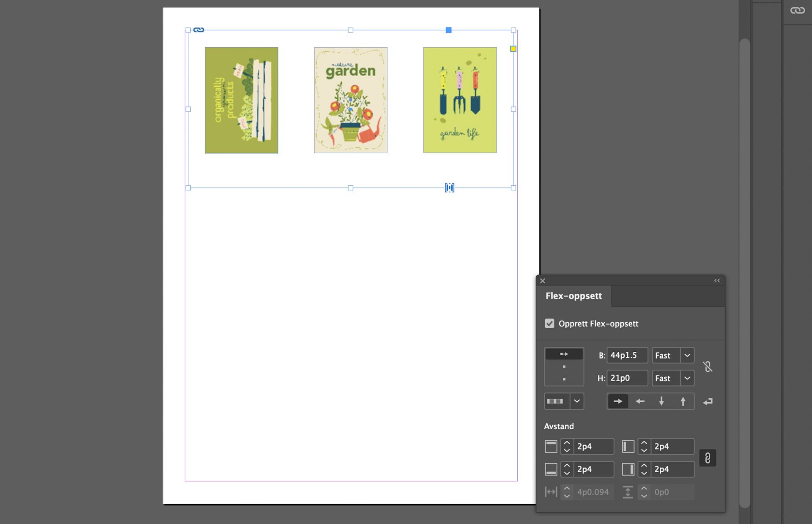Select the leftward reverse direction arrow
Screen dimensions: 812x524
click(640, 401)
